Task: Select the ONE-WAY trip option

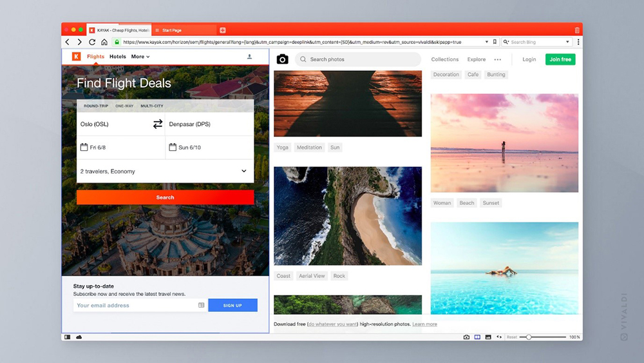Action: (124, 106)
